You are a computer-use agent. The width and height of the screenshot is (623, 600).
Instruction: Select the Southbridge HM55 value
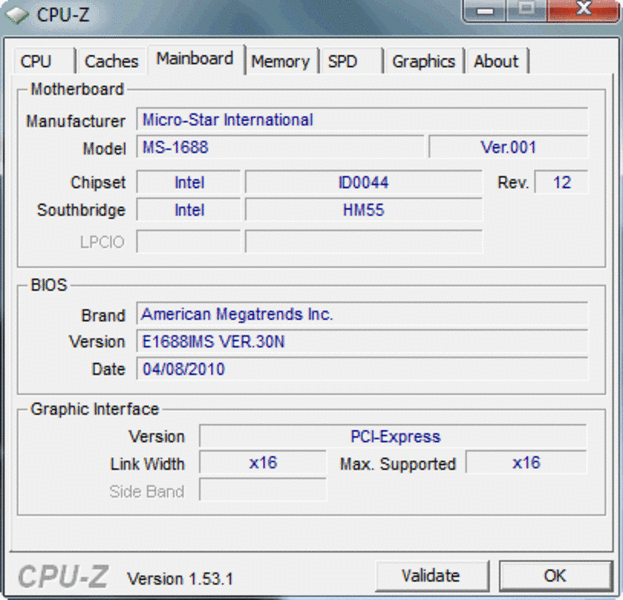click(364, 209)
